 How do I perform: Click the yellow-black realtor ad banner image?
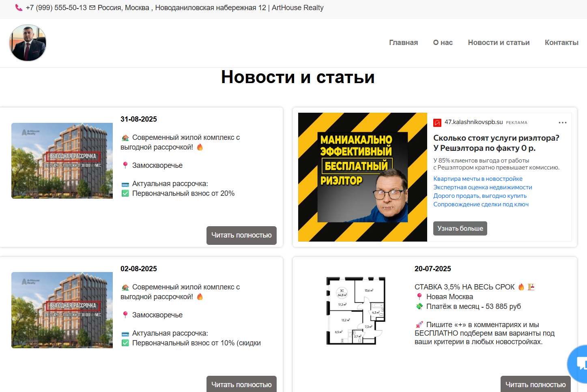point(363,177)
